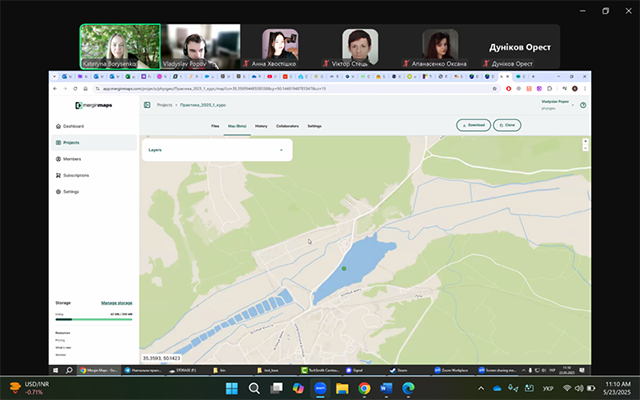
Task: Open the Members page in sidebar
Action: (x=71, y=159)
